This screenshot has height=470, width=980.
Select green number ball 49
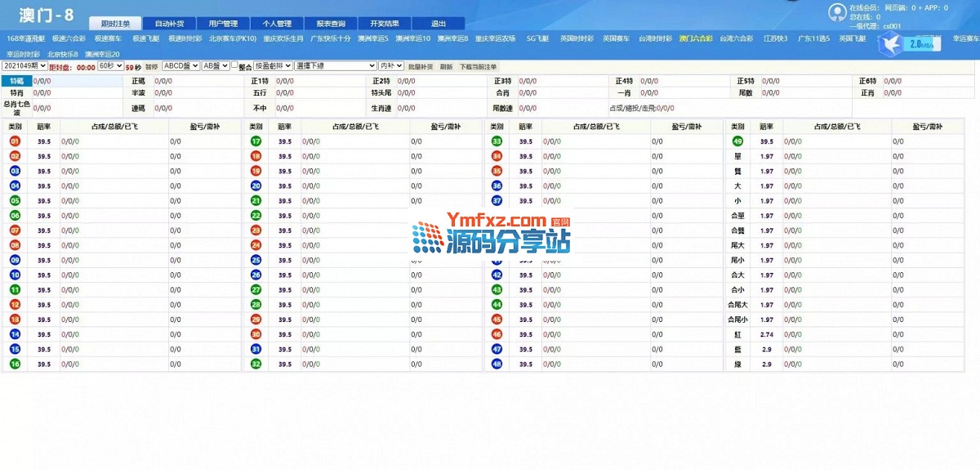click(737, 141)
